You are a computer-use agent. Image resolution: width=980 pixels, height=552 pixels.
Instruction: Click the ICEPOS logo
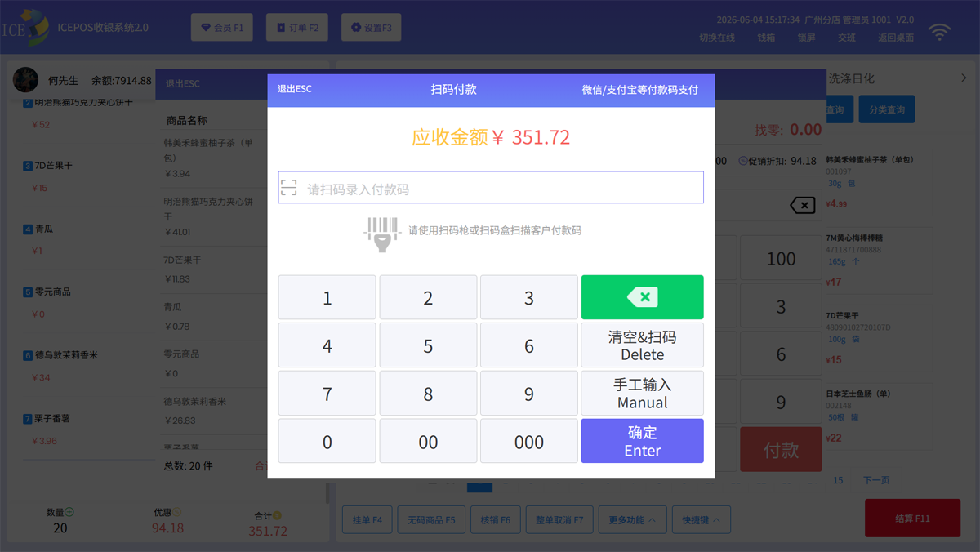click(x=26, y=27)
